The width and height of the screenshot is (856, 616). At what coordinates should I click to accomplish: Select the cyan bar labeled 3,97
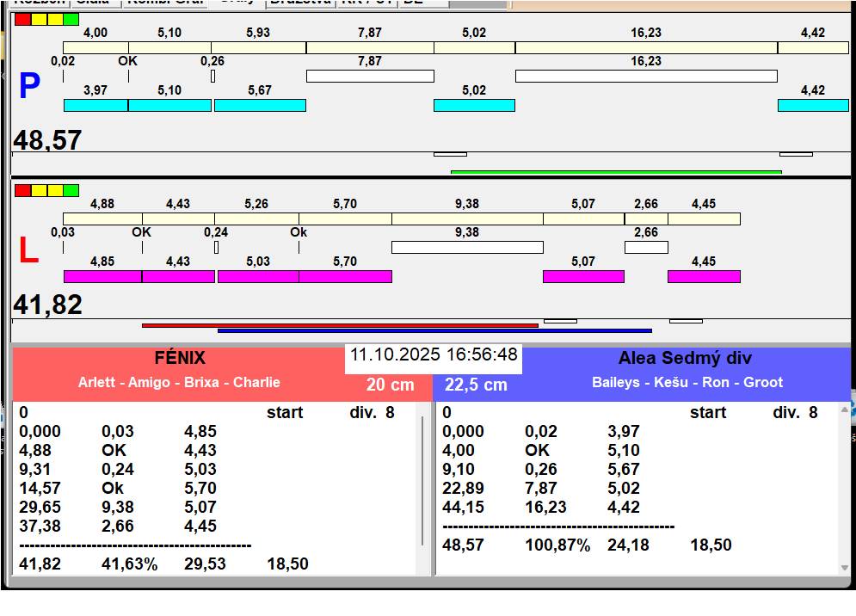[96, 106]
